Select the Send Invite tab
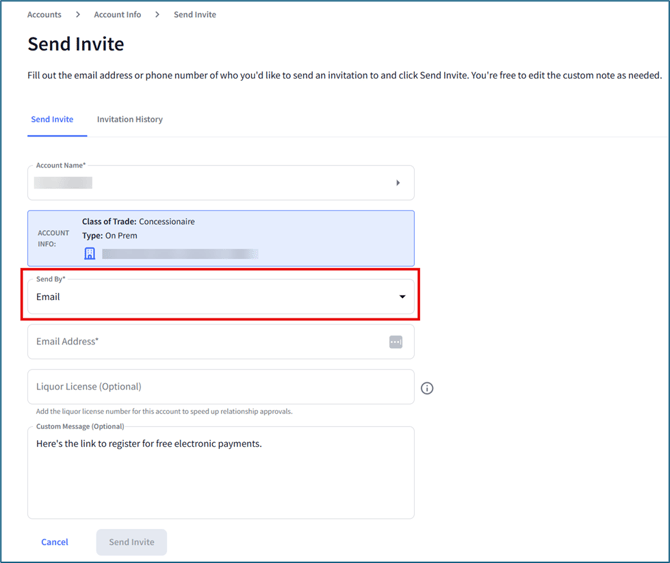 coord(52,120)
